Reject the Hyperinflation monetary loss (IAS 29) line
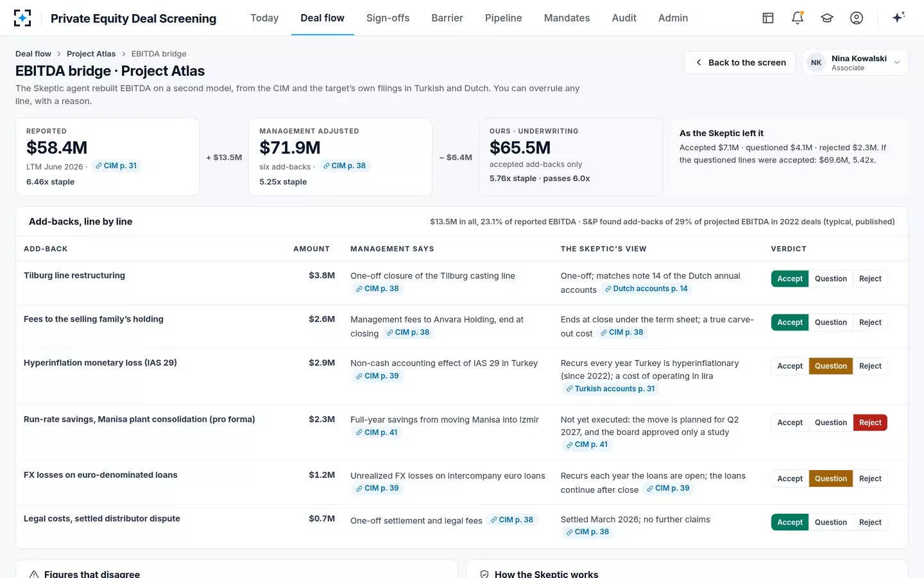 870,366
